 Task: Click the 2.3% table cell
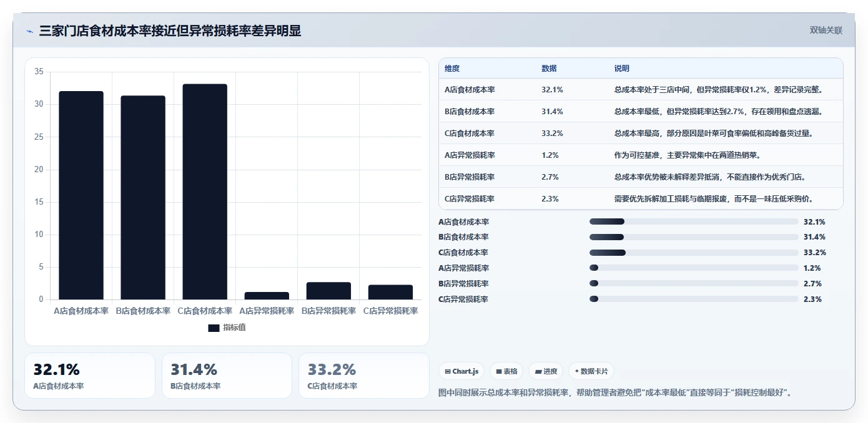550,199
